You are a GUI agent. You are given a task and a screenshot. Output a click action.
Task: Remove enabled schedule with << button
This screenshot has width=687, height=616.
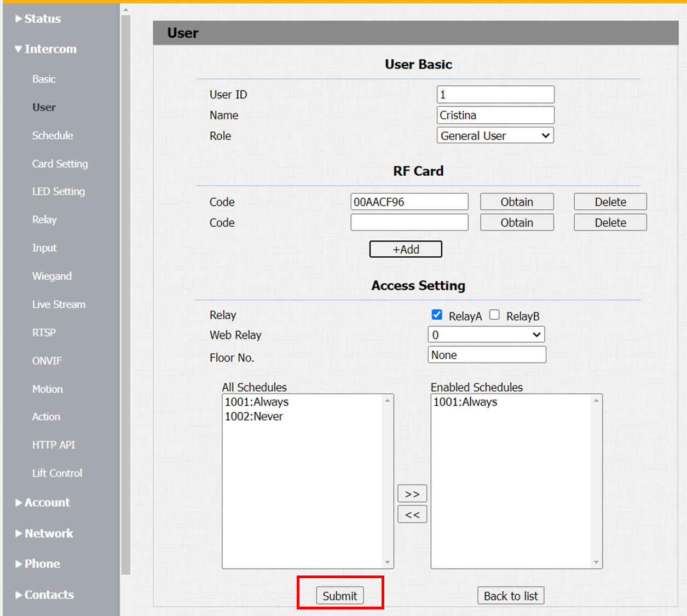(x=412, y=515)
